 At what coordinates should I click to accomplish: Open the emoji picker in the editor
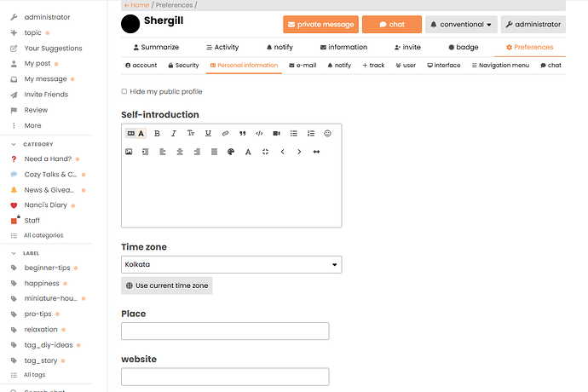327,133
